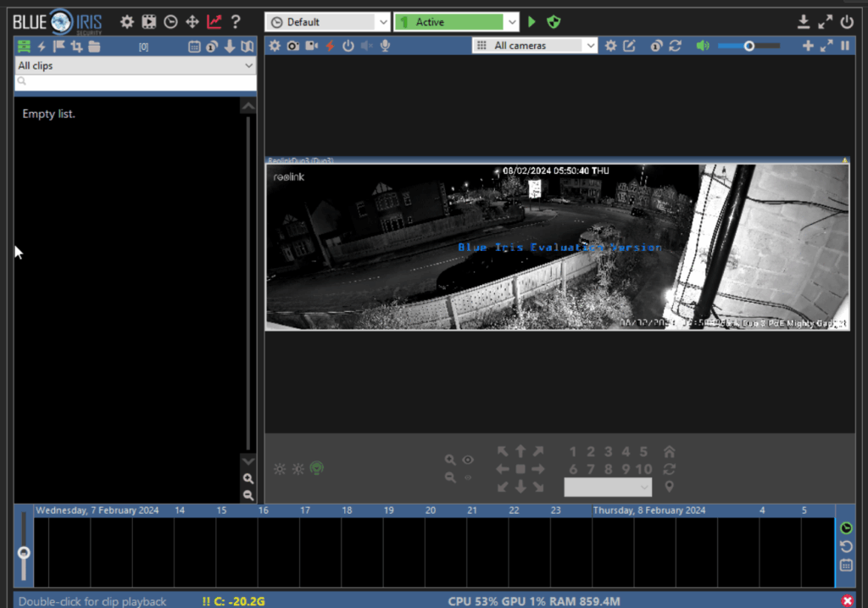Screen dimensions: 868x608
Task: Adjust the audio volume slider
Action: tap(748, 46)
